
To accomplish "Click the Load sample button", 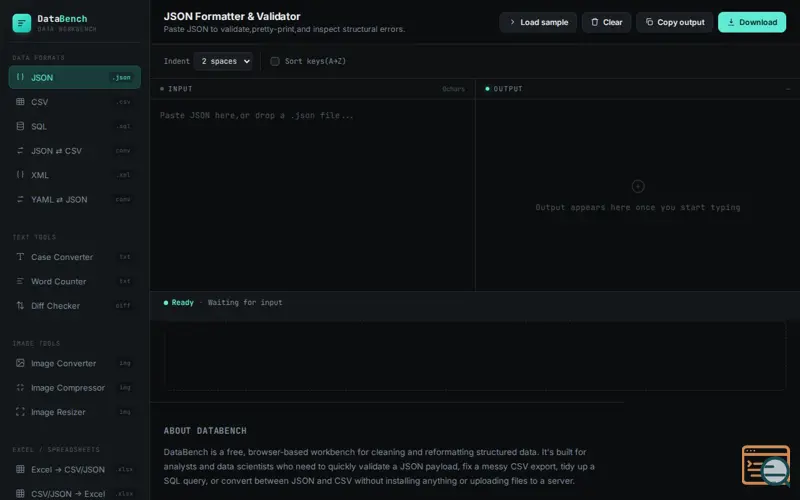I will click(x=538, y=22).
